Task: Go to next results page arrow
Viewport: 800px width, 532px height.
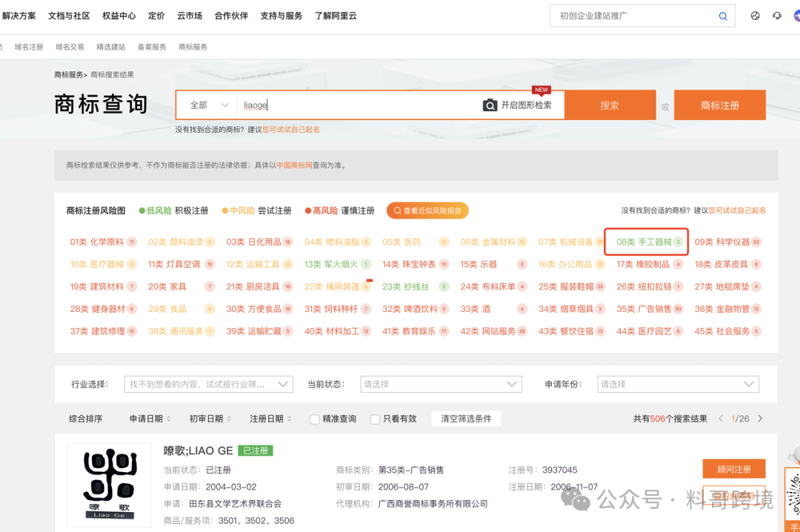Action: (760, 419)
